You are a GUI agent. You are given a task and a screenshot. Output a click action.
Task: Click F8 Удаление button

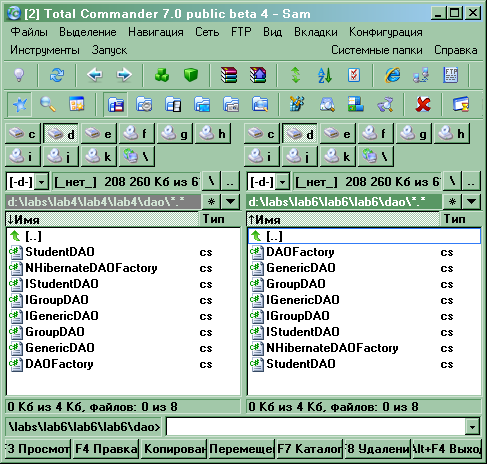point(378,449)
